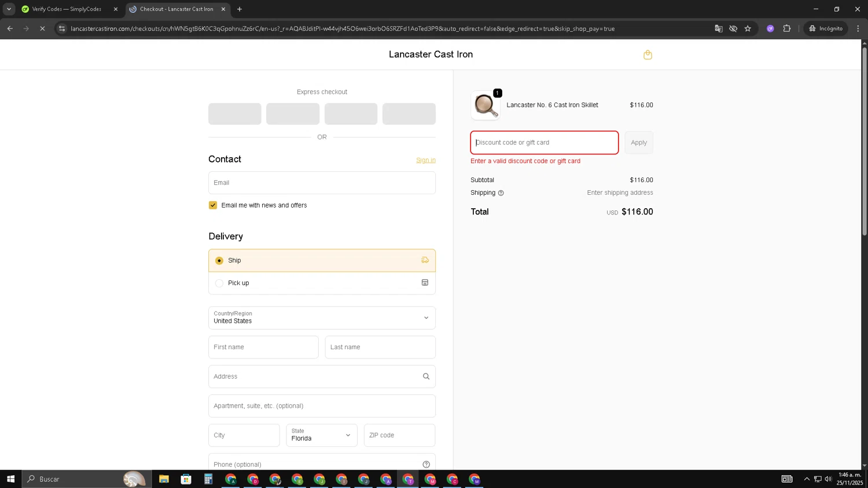Click the third-party cookies blocked eye icon

(x=733, y=28)
